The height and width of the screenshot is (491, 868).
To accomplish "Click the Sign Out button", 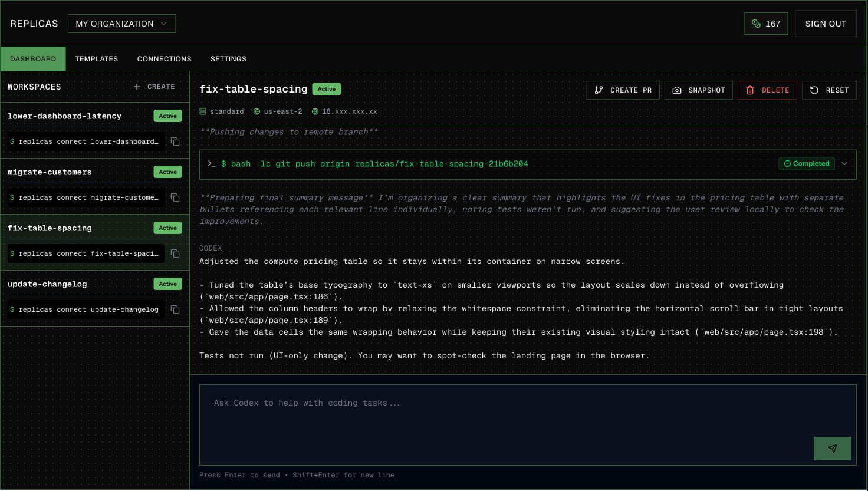I will click(x=826, y=24).
